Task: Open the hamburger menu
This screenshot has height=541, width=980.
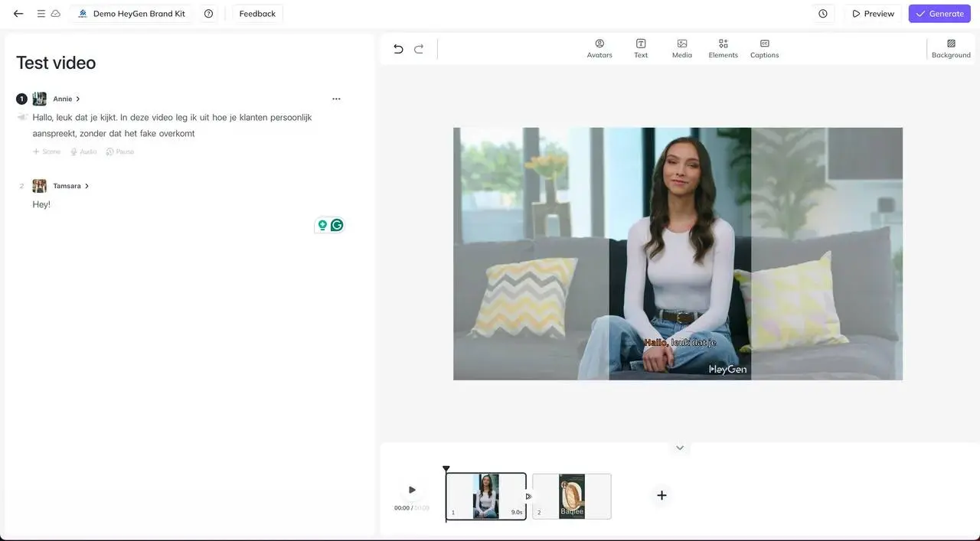Action: click(x=41, y=14)
